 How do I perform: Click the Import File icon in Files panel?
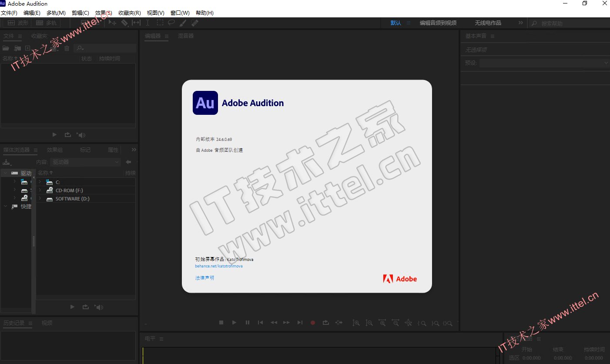17,48
